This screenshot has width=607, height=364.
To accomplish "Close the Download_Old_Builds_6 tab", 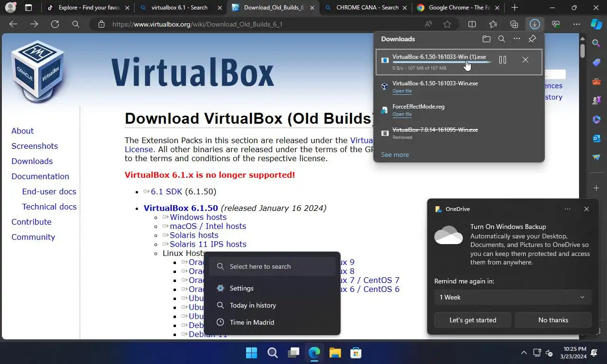I will tap(312, 8).
